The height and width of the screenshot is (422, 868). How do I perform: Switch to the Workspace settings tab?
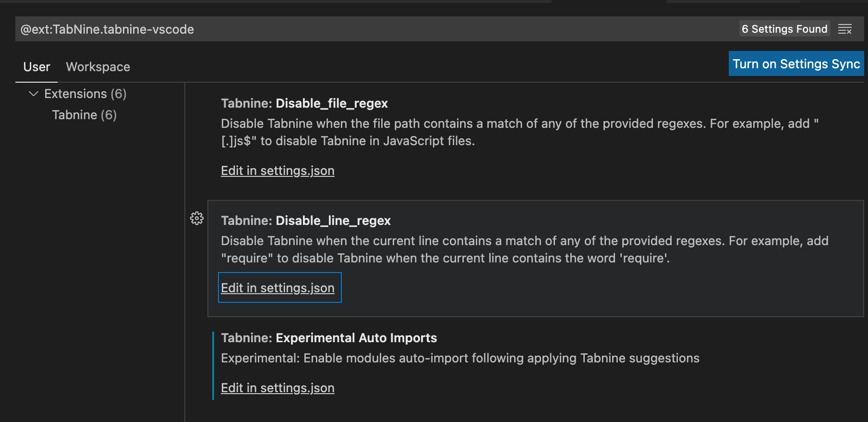pyautogui.click(x=98, y=67)
